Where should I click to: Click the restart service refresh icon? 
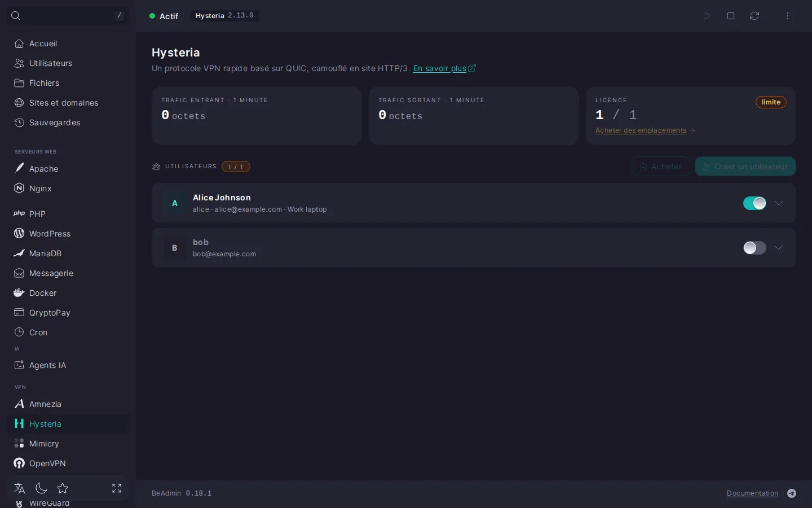point(754,16)
